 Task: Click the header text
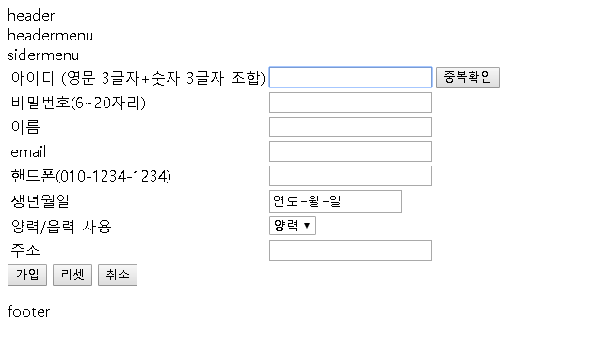31,16
